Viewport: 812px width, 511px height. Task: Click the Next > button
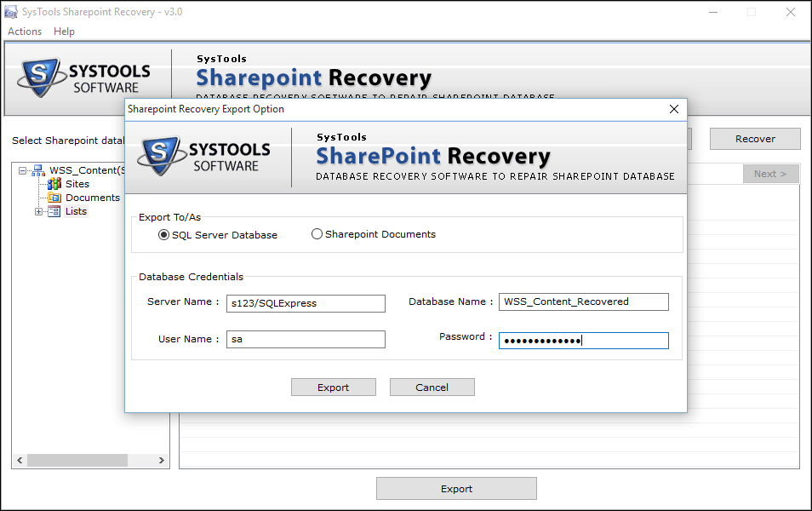(x=770, y=174)
